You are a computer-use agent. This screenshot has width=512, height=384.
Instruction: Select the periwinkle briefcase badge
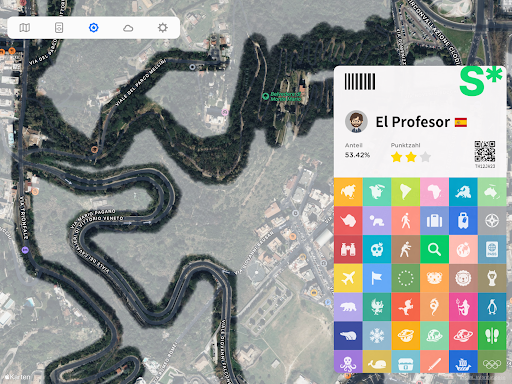tap(434, 221)
